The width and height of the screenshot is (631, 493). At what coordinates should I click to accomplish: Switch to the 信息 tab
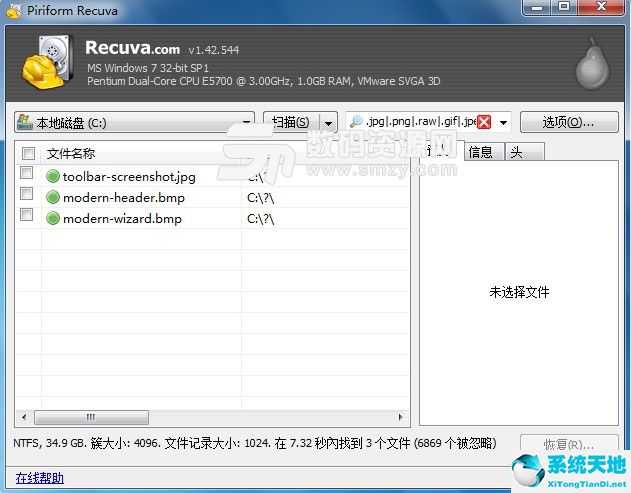click(x=484, y=152)
